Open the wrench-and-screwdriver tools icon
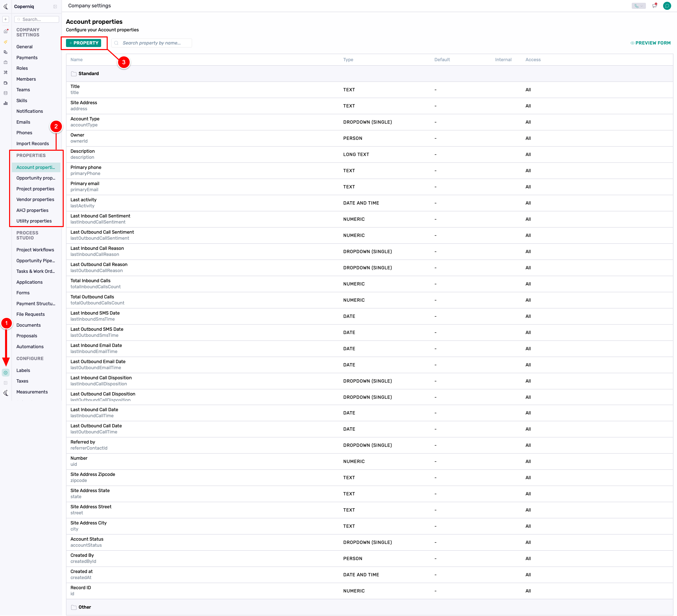Image resolution: width=677 pixels, height=616 pixels. click(6, 72)
